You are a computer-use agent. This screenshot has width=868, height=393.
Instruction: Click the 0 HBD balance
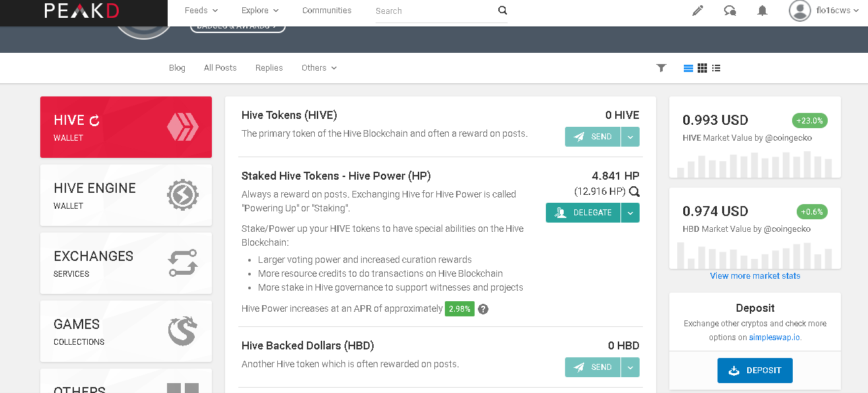(624, 346)
